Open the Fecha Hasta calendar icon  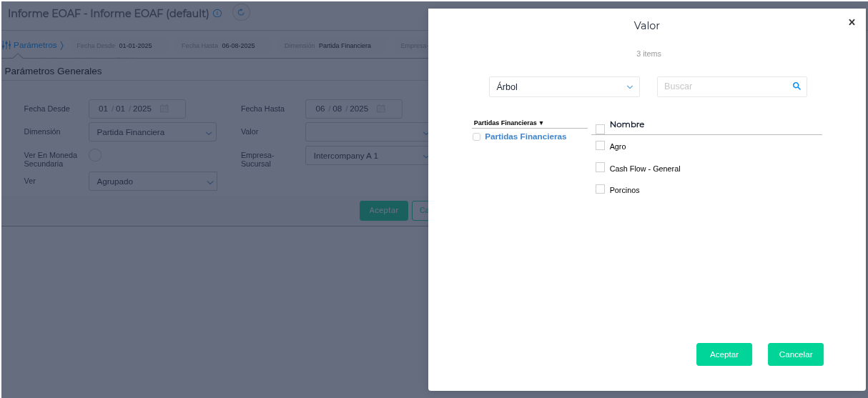[x=381, y=109]
